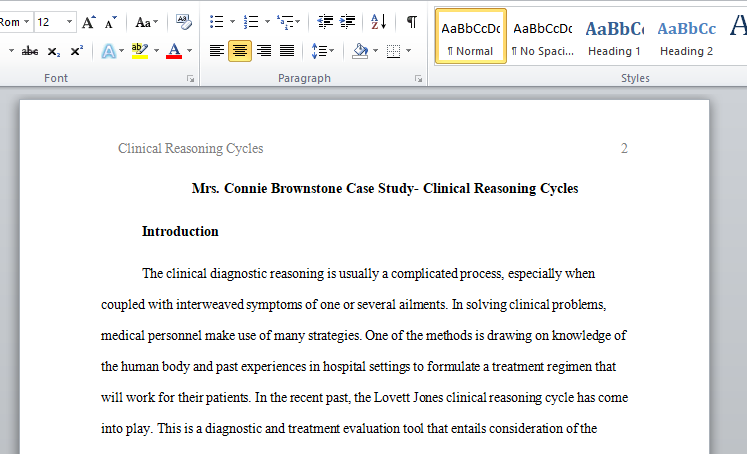Click the Bullets list icon
The width and height of the screenshot is (747, 454).
(x=217, y=22)
